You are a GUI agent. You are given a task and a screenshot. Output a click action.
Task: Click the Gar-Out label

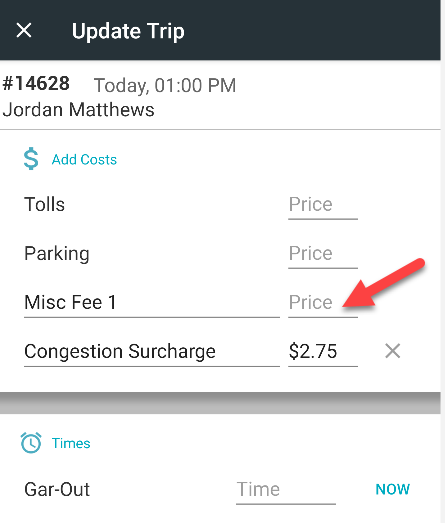57,489
